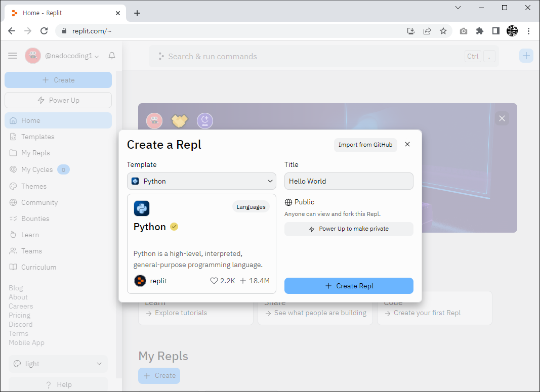The image size is (540, 392).
Task: Go back in browser history
Action: [12, 31]
